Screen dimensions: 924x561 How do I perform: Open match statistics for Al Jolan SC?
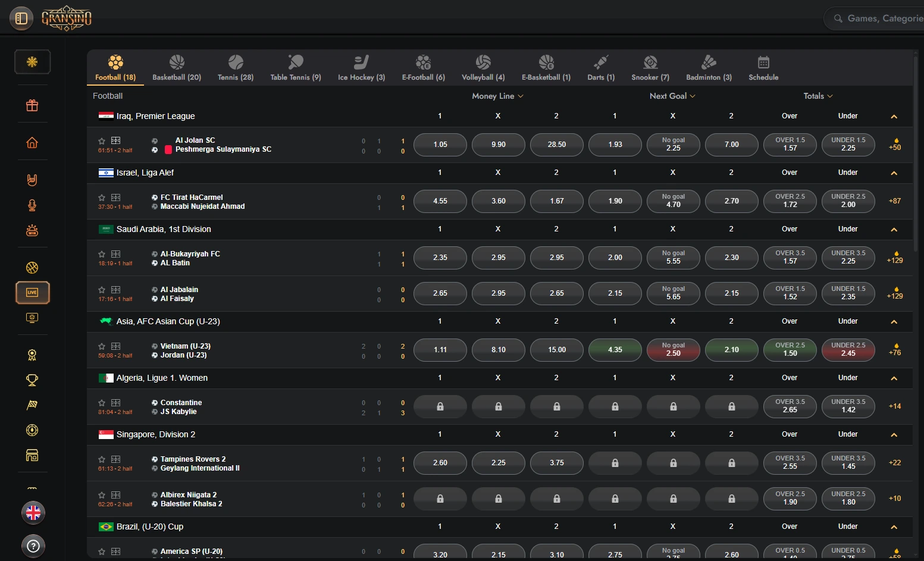coord(116,141)
